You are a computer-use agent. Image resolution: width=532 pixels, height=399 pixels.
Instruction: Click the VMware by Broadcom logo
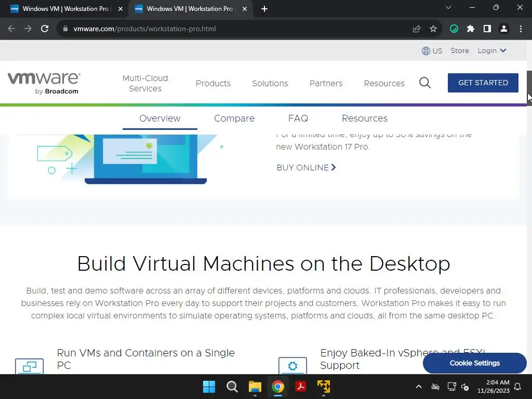click(44, 83)
